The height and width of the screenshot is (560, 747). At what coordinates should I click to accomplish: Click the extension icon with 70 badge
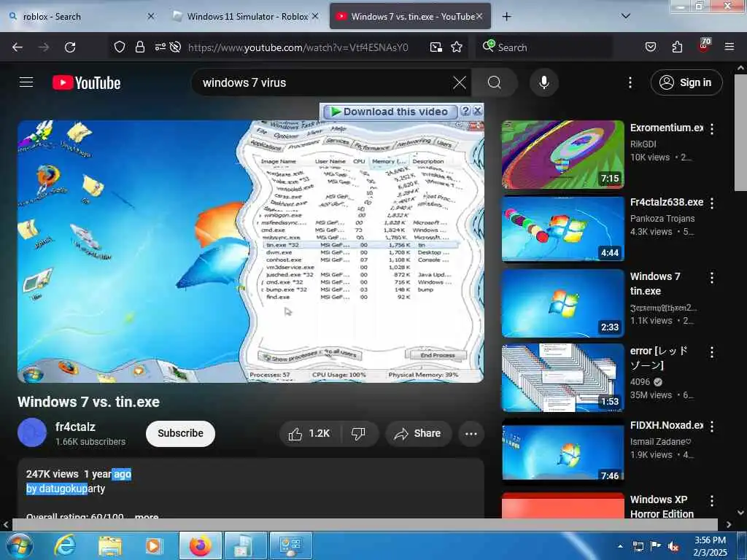[x=704, y=46]
